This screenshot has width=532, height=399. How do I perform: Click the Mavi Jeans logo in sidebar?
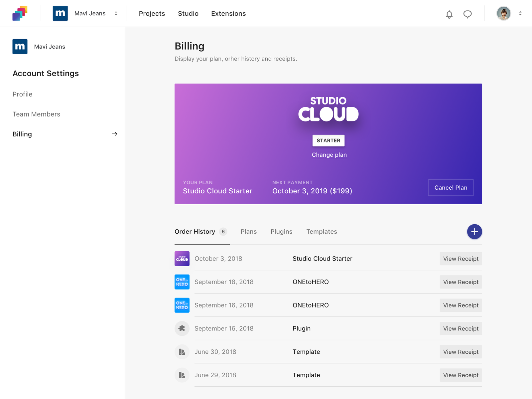tap(20, 47)
